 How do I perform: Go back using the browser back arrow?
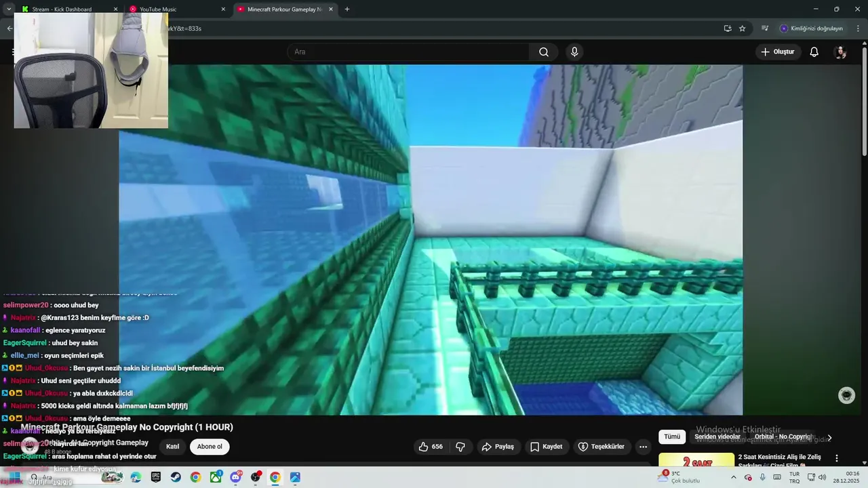[9, 28]
